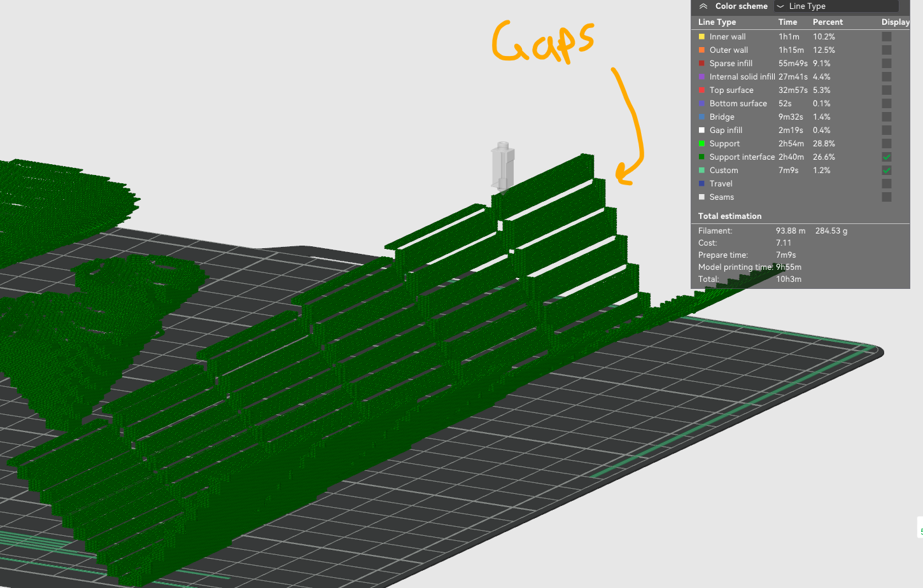
Task: Toggle display of Support lines
Action: tap(887, 144)
